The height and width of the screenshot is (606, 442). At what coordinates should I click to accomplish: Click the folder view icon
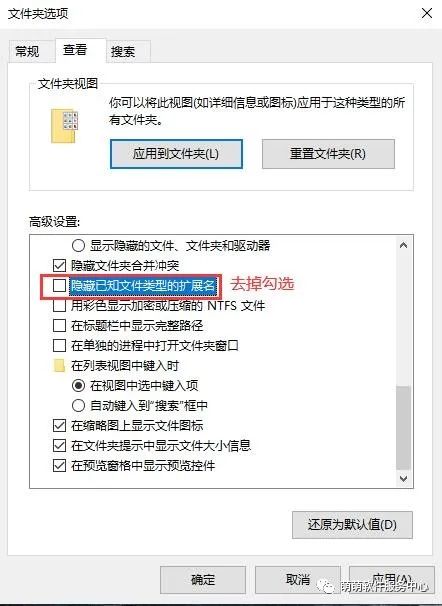pos(65,126)
